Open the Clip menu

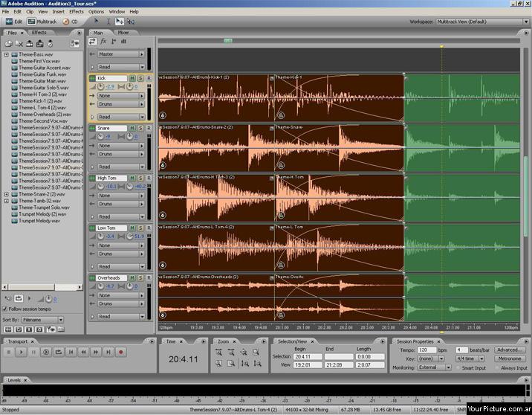30,12
